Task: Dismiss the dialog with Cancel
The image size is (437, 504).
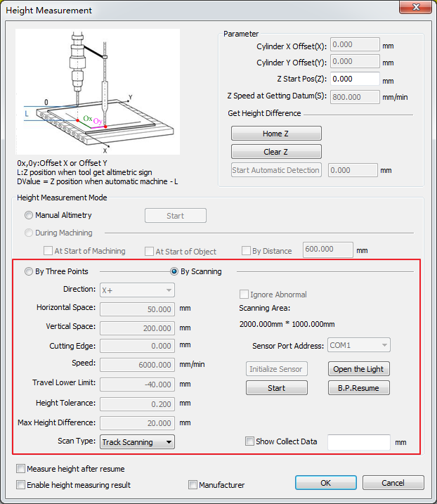Action: coord(393,483)
